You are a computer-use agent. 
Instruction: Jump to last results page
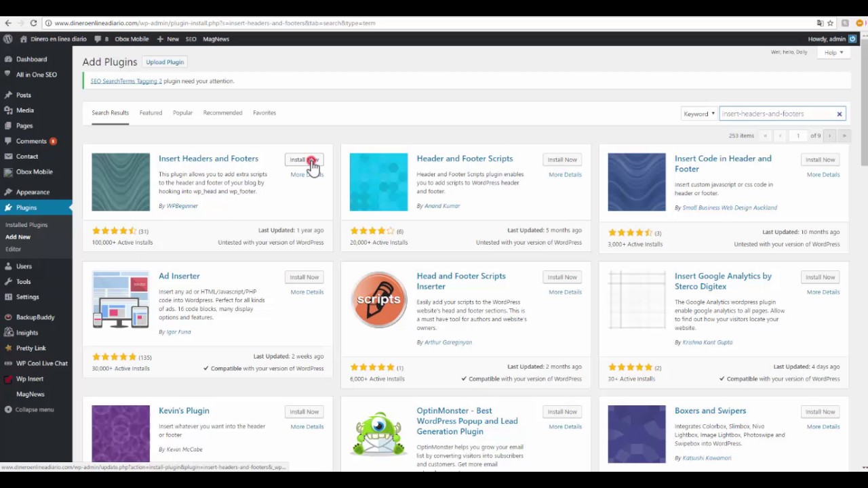(x=844, y=136)
